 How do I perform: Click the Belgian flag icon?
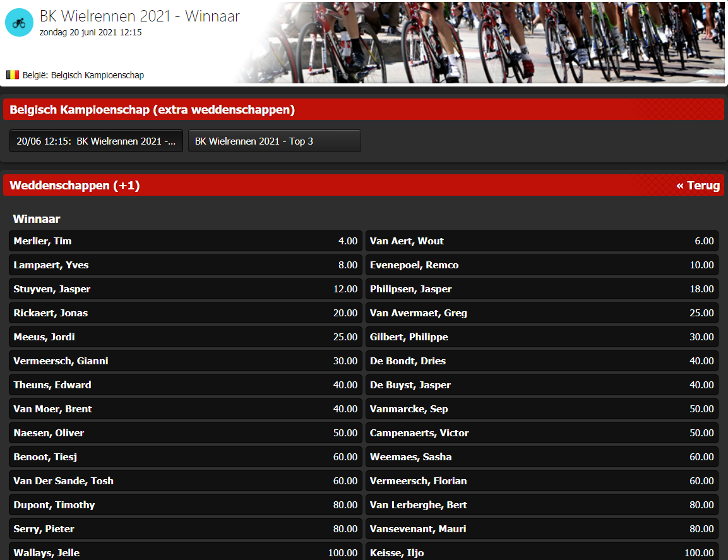[x=13, y=75]
